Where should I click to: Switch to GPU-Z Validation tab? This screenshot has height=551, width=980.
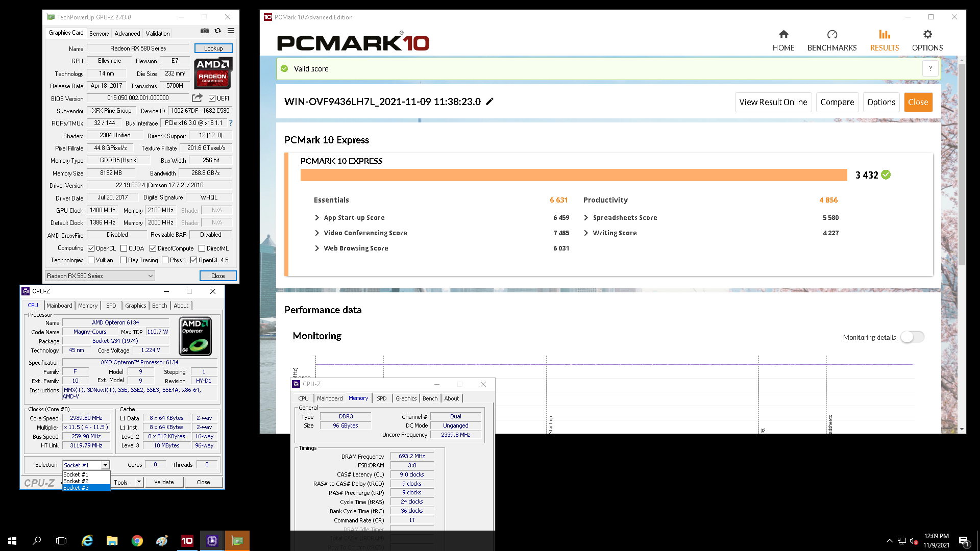158,34
